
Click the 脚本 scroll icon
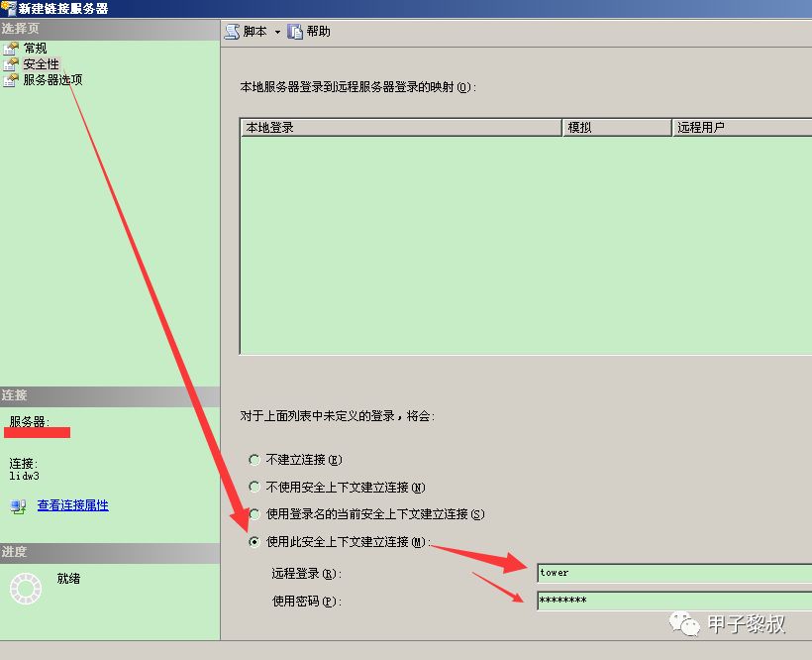point(232,32)
